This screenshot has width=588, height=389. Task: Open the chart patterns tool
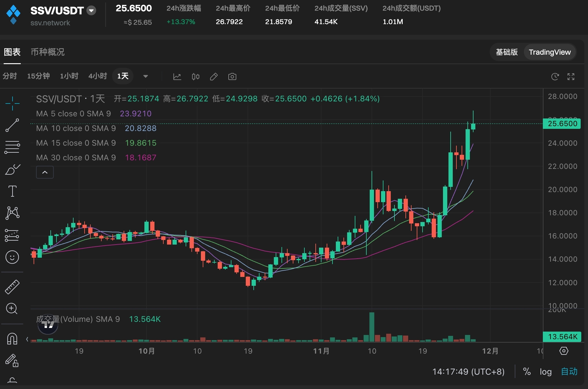(12, 213)
